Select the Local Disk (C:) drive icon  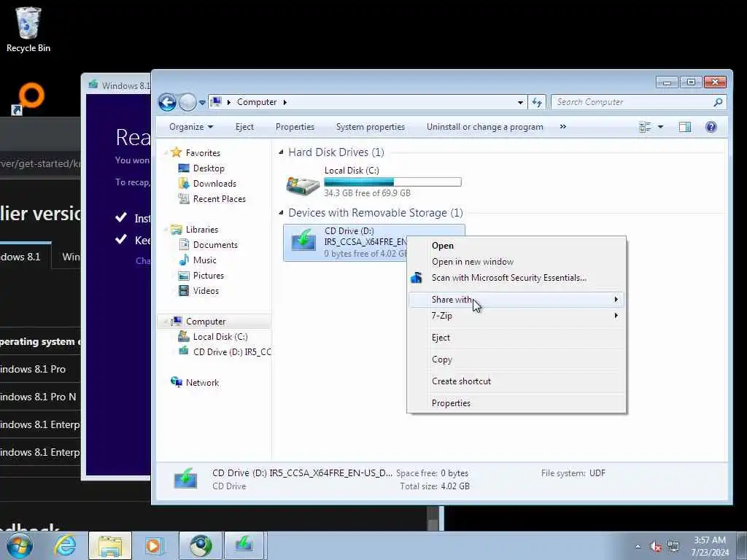[x=303, y=184]
